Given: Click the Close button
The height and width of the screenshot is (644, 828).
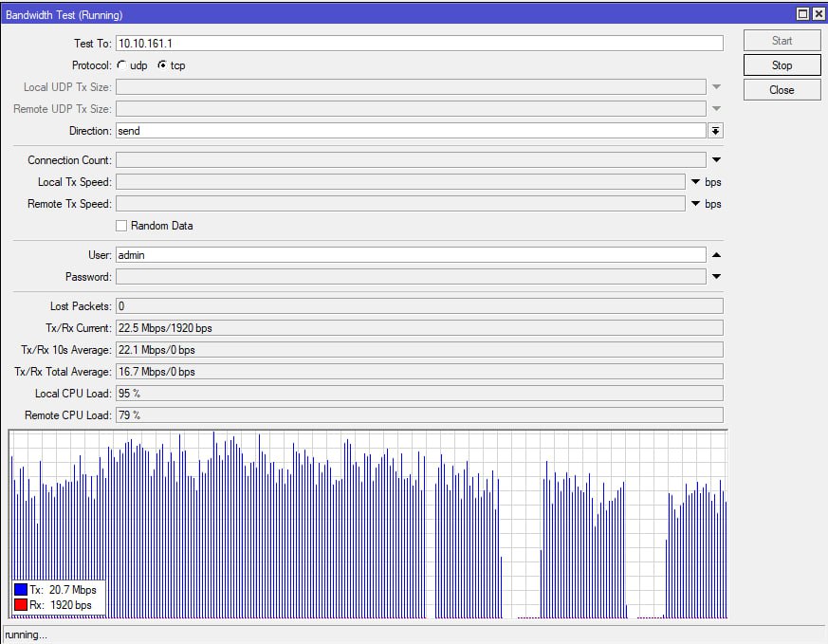Looking at the screenshot, I should [x=782, y=90].
